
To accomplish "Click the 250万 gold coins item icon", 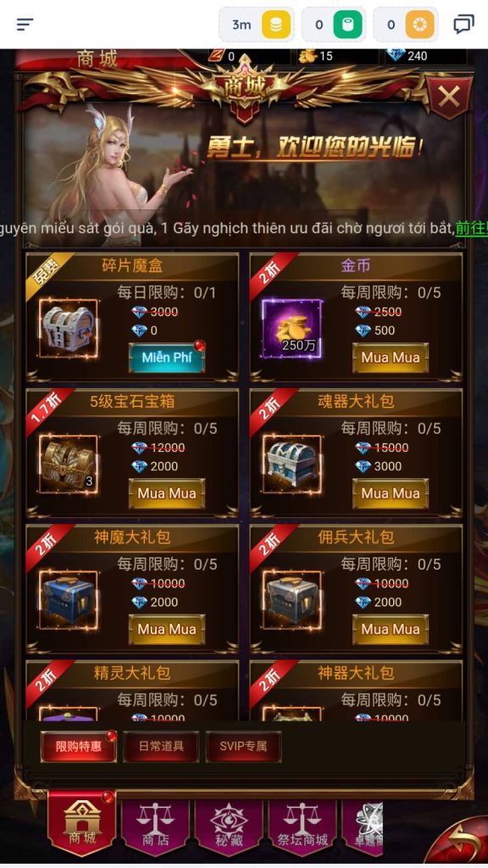I will 291,328.
